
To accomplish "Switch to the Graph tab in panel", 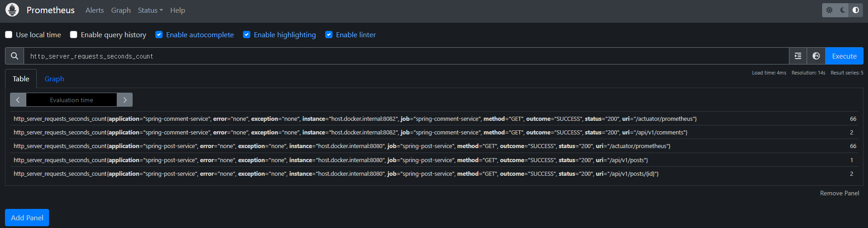I will 54,79.
